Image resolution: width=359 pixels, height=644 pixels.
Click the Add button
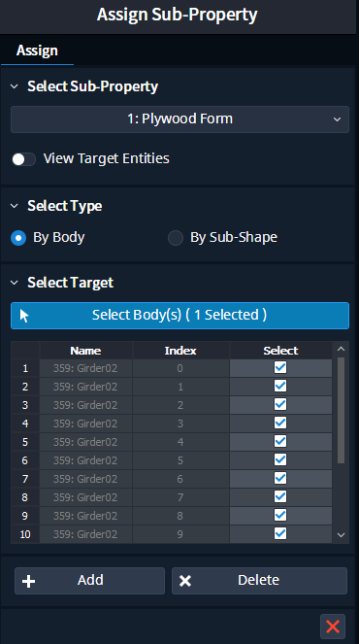89,581
